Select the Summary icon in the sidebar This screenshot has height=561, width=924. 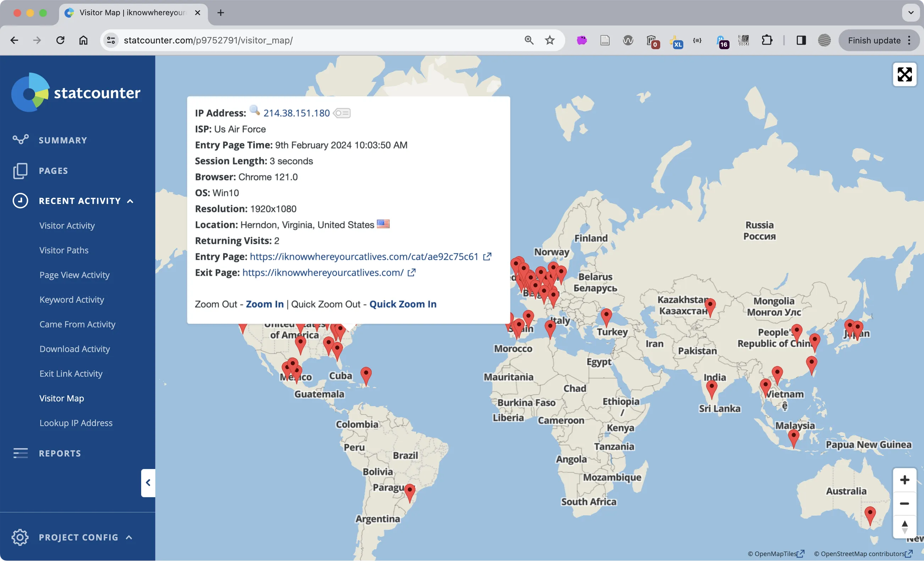pyautogui.click(x=20, y=139)
